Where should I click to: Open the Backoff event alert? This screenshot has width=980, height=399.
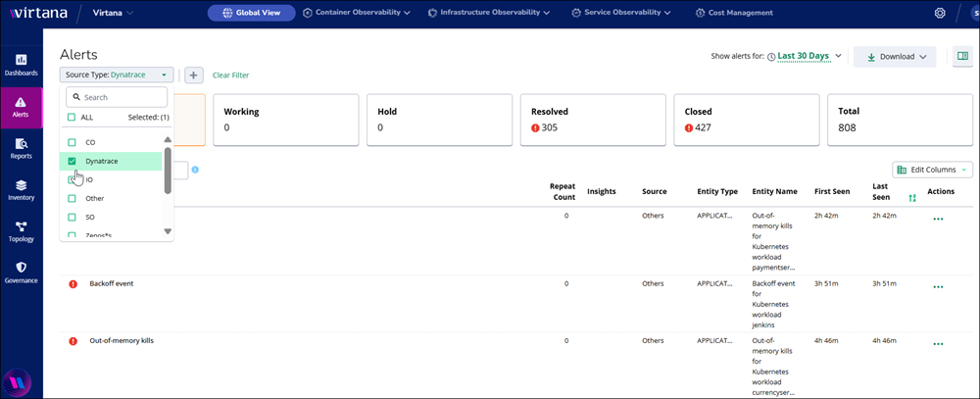(112, 283)
